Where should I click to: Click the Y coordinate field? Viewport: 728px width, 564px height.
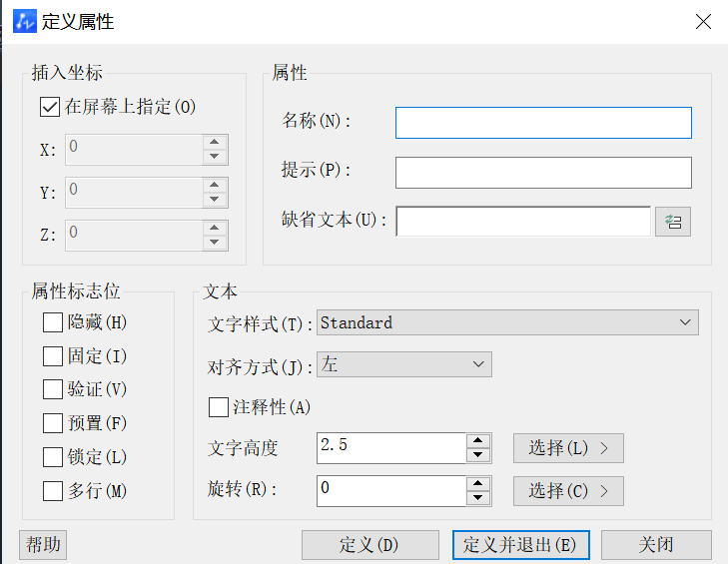(134, 193)
